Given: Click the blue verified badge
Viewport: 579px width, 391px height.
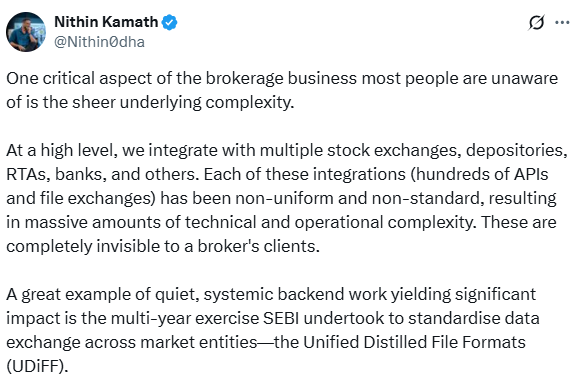Looking at the screenshot, I should [x=170, y=23].
